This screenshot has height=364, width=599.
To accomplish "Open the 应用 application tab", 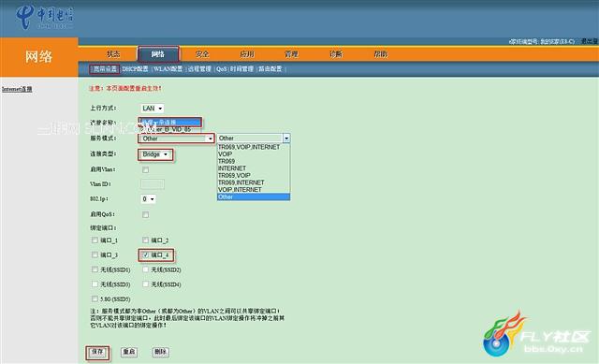I will point(247,54).
